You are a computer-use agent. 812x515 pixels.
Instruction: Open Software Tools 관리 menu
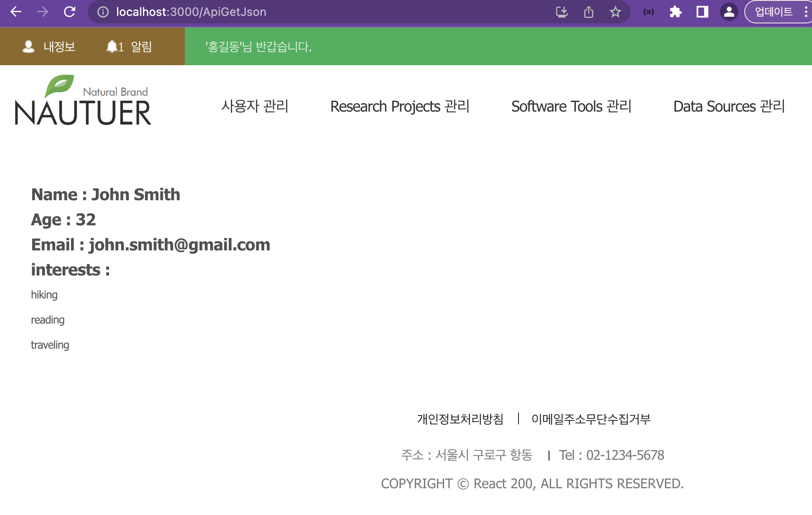coord(571,106)
